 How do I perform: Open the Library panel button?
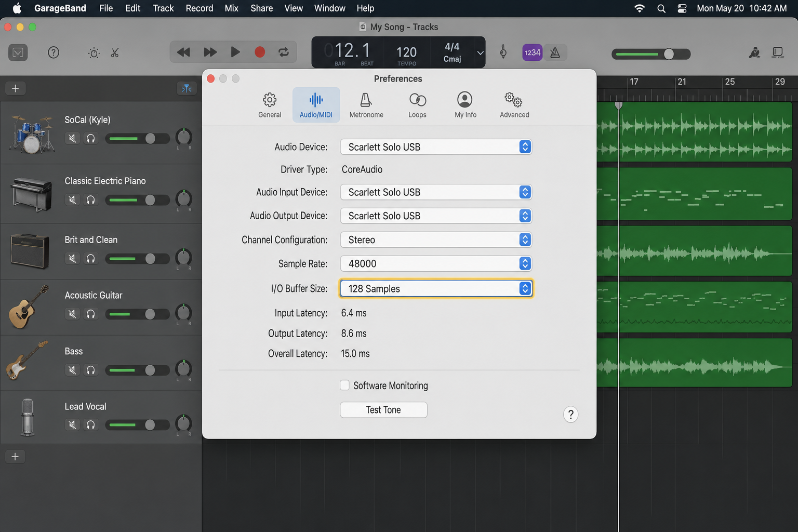click(x=18, y=52)
